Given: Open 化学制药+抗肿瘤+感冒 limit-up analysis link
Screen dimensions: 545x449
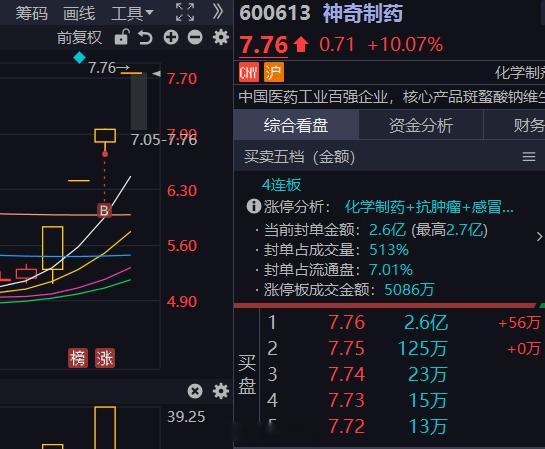Looking at the screenshot, I should (x=429, y=207).
